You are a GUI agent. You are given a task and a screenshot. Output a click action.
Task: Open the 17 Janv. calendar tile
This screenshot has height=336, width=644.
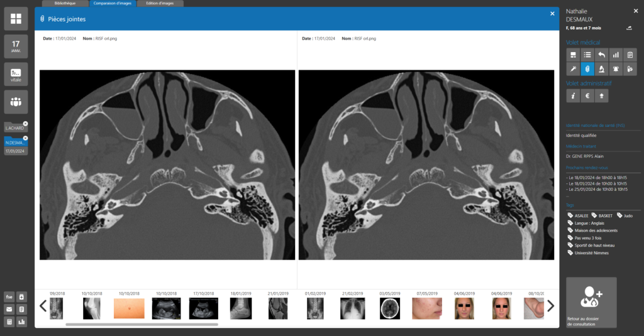click(16, 46)
